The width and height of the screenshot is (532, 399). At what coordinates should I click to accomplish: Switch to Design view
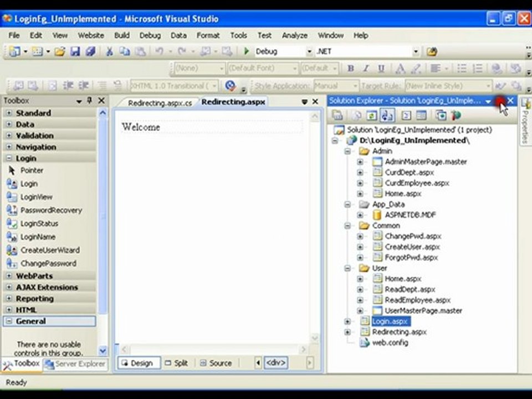point(139,363)
